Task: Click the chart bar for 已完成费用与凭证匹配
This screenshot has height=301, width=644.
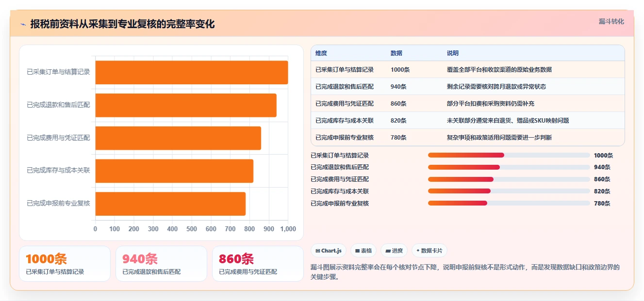Action: tap(178, 138)
